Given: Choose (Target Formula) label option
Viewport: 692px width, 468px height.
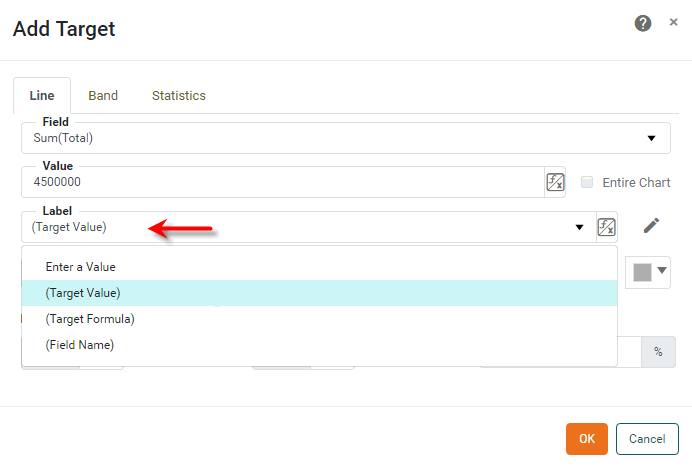Looking at the screenshot, I should (90, 319).
